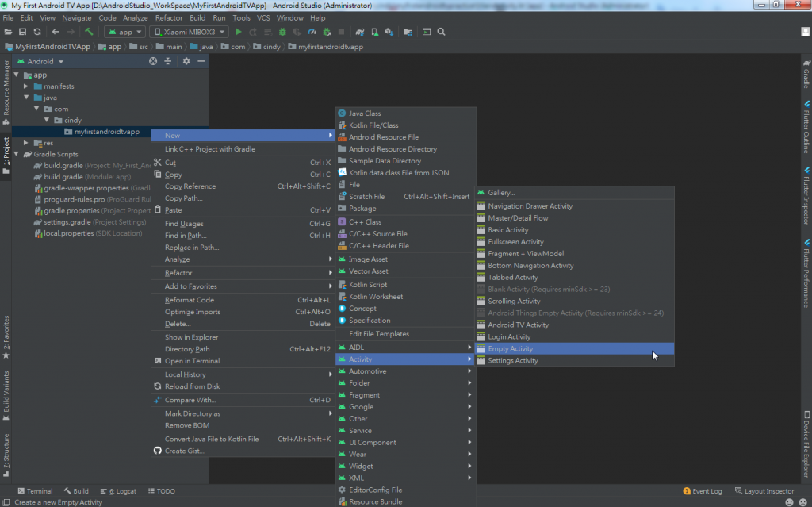Collapse the cindy package
This screenshot has width=812, height=507.
pos(47,120)
